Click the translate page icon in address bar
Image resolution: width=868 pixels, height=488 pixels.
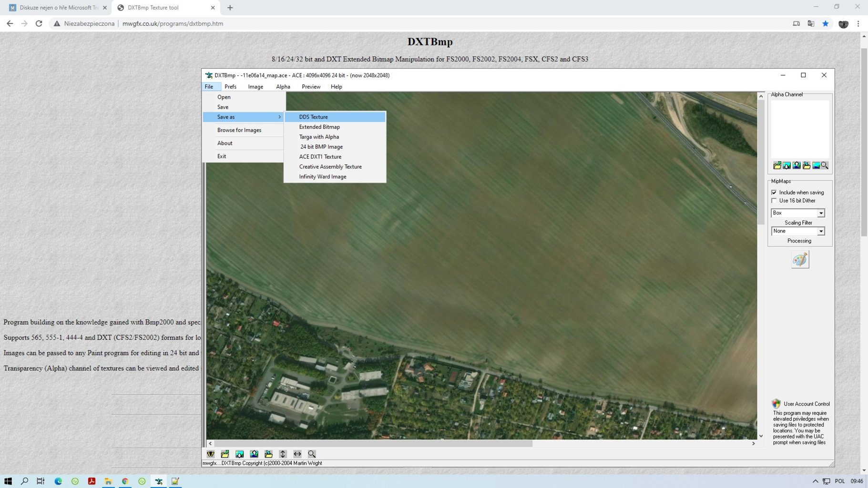[x=811, y=23]
